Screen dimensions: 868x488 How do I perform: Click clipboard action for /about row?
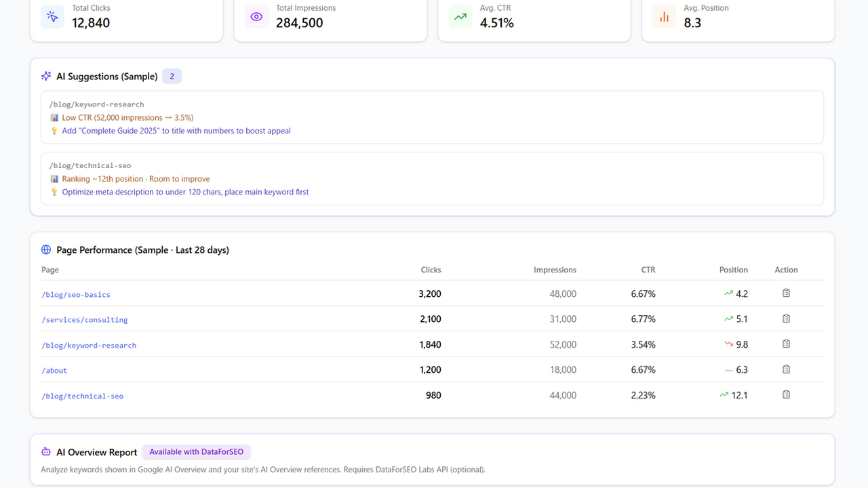[x=787, y=369]
